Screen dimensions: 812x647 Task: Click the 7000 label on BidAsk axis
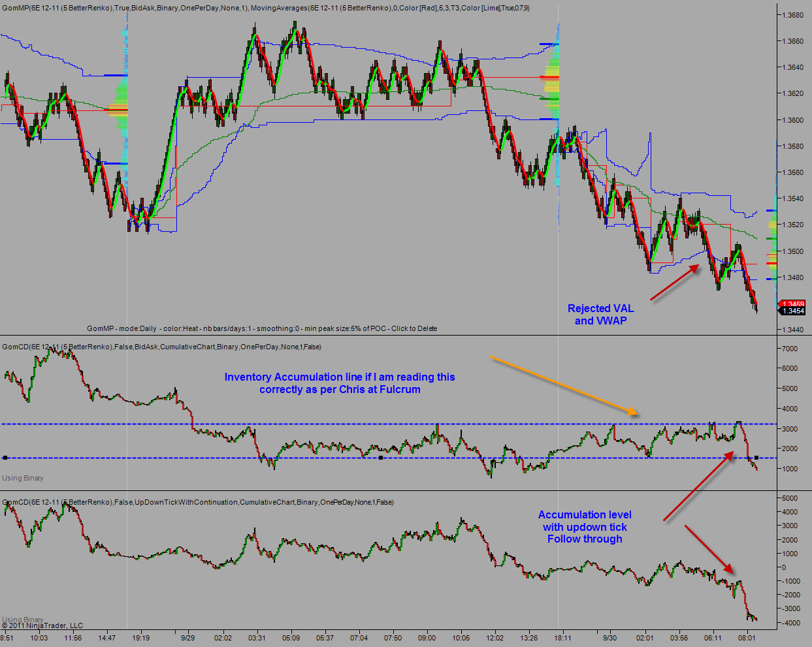[789, 349]
